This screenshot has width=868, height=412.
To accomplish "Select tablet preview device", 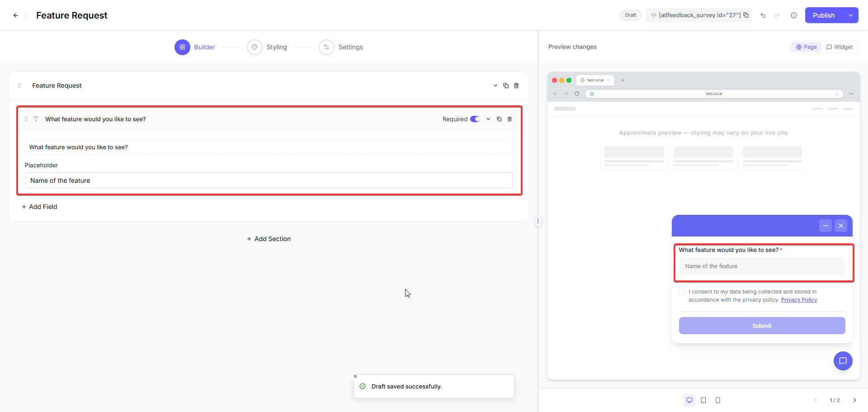I will pos(703,400).
